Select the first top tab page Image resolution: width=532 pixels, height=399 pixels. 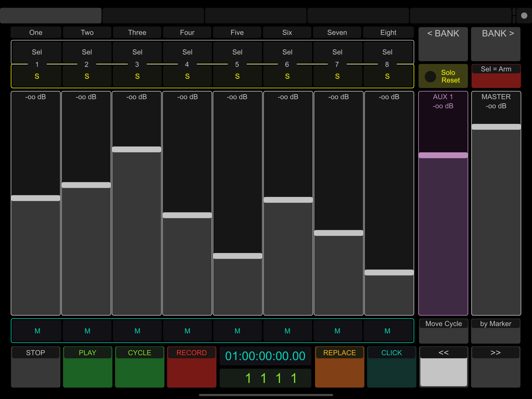51,16
